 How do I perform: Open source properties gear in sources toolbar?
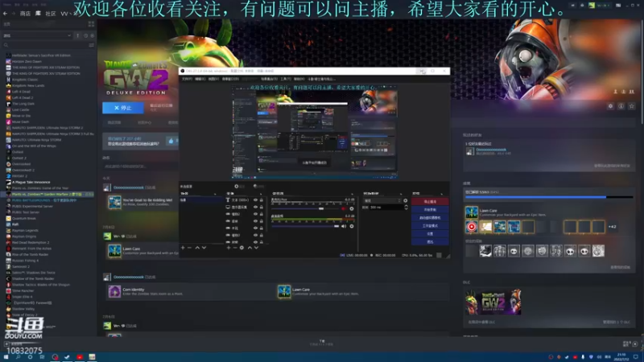pos(242,248)
